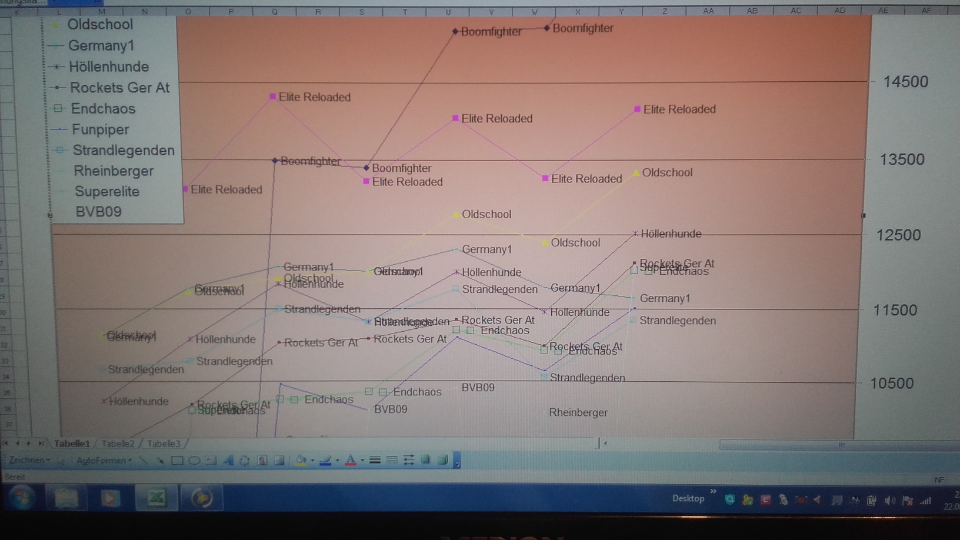Select the Rectangle shape tool
The height and width of the screenshot is (540, 960).
pos(177,461)
